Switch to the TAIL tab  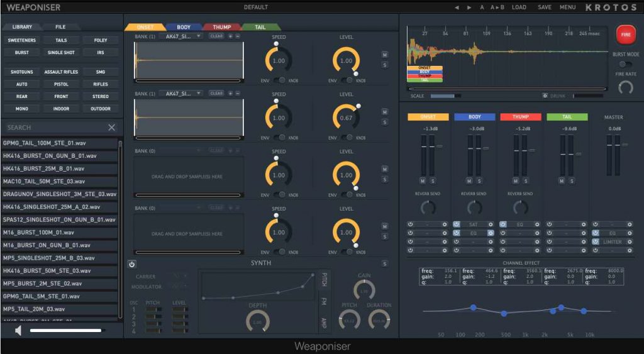[x=260, y=27]
